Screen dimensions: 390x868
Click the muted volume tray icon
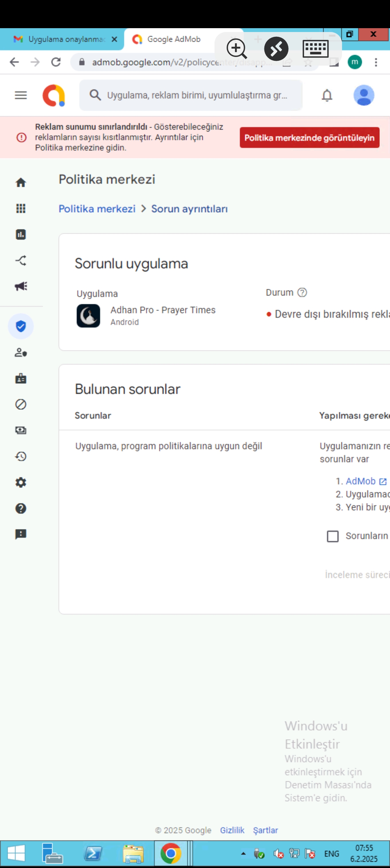278,854
